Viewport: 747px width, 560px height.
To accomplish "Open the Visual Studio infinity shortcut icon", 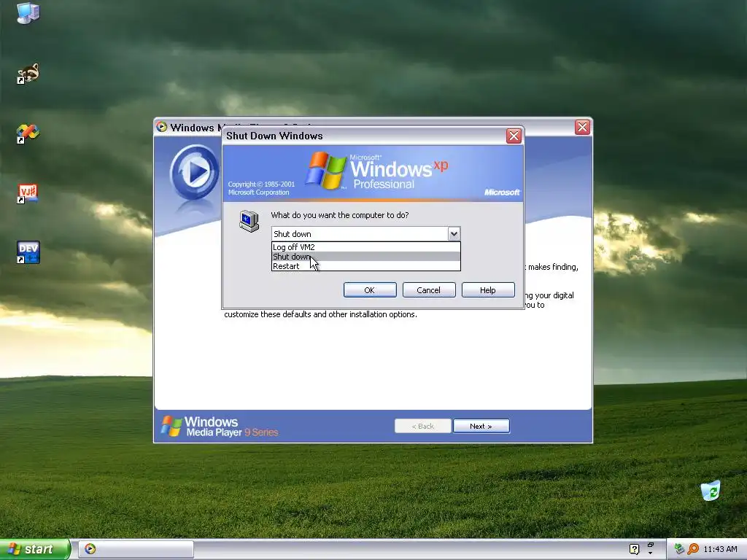I will point(28,134).
